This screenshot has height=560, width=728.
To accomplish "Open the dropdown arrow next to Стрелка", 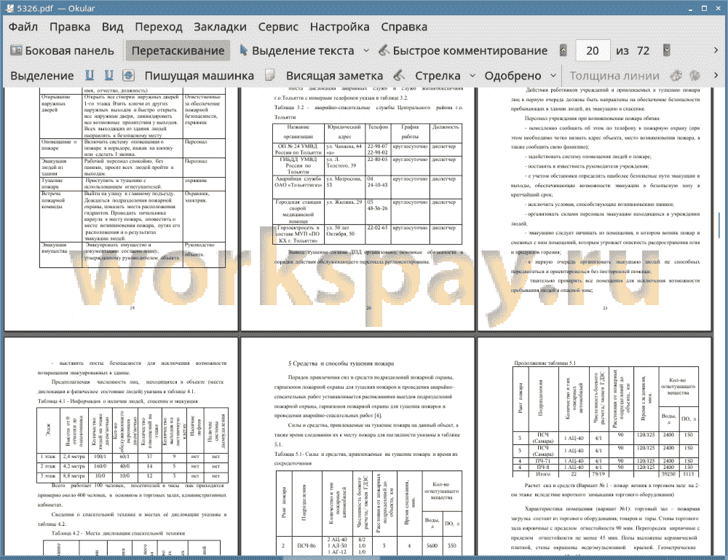I will 472,76.
